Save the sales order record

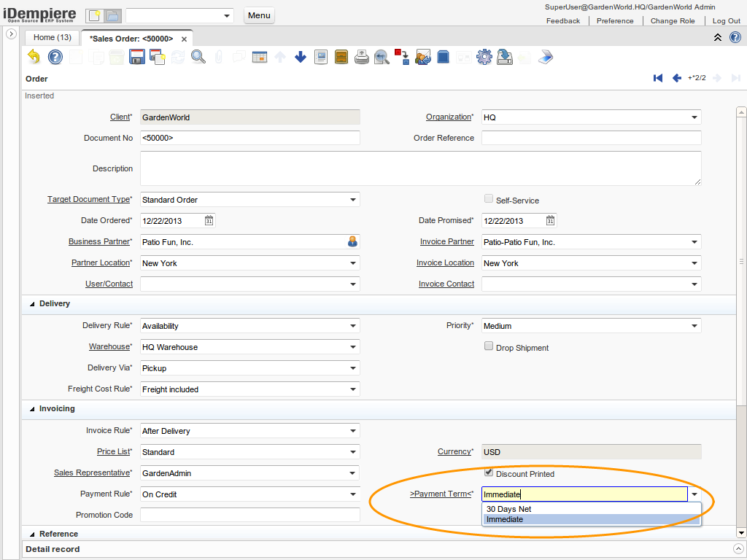point(136,57)
